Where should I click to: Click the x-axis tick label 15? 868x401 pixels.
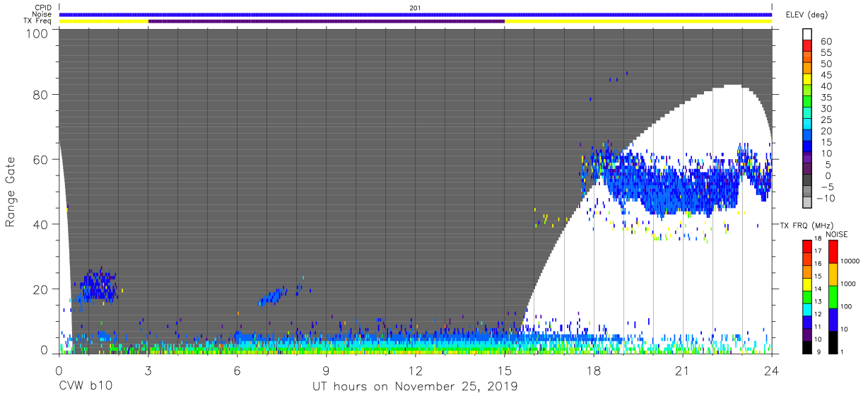pos(504,371)
